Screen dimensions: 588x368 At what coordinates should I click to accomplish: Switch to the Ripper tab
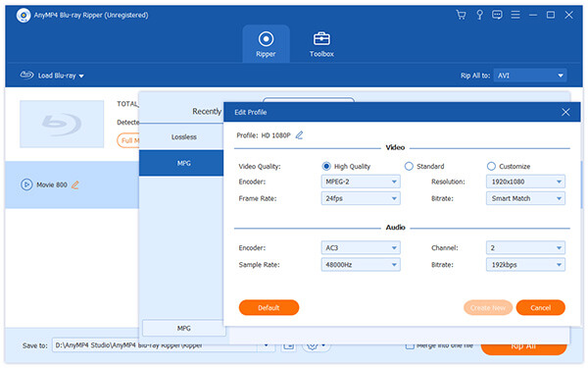point(266,44)
